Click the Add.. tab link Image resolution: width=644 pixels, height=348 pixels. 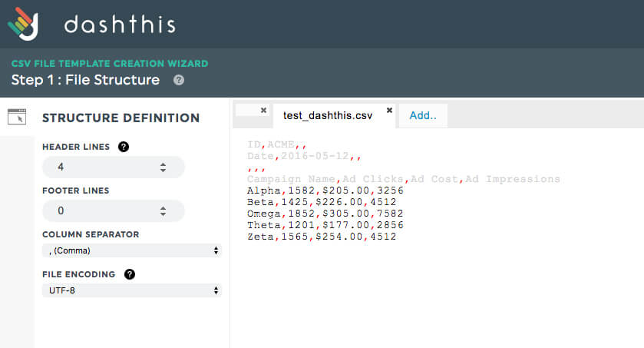click(423, 115)
